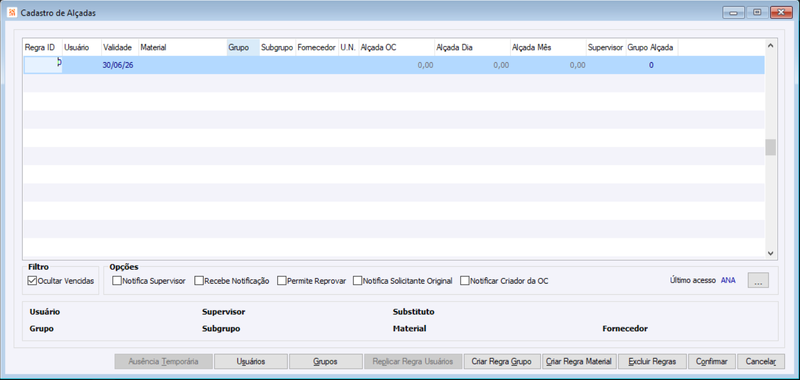Select the Grupo column header

click(243, 47)
